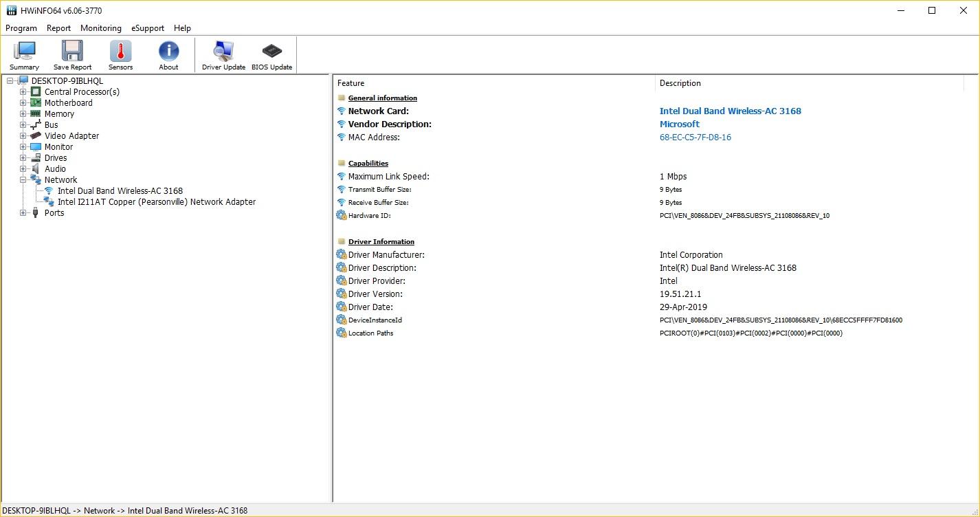Open the Help menu
Viewport: 980px width, 517px height.
tap(182, 28)
